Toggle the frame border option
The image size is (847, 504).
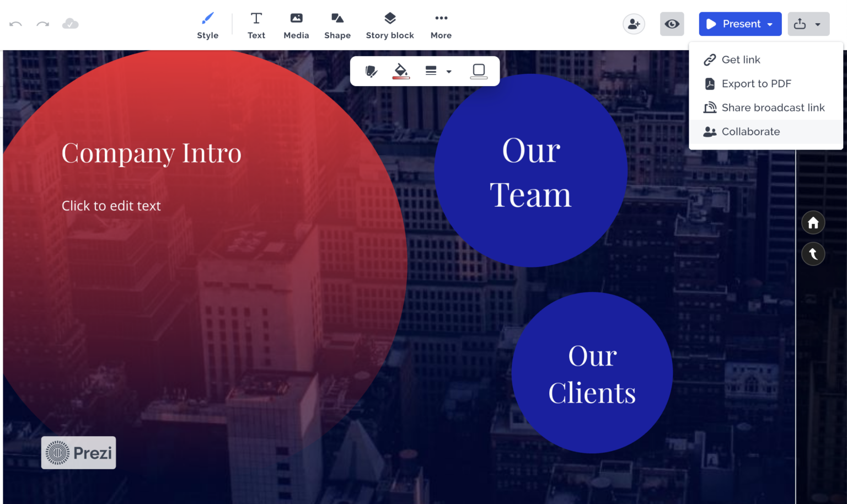click(x=478, y=71)
